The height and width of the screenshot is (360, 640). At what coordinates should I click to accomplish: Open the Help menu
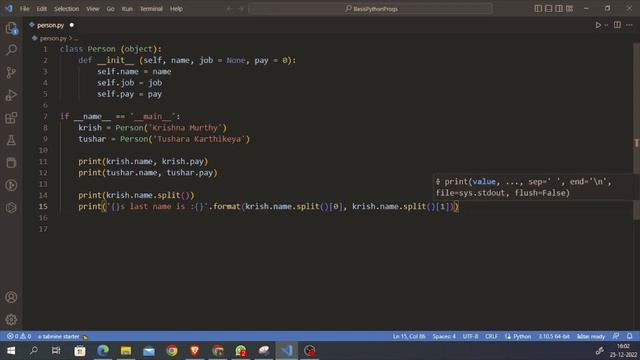176,9
